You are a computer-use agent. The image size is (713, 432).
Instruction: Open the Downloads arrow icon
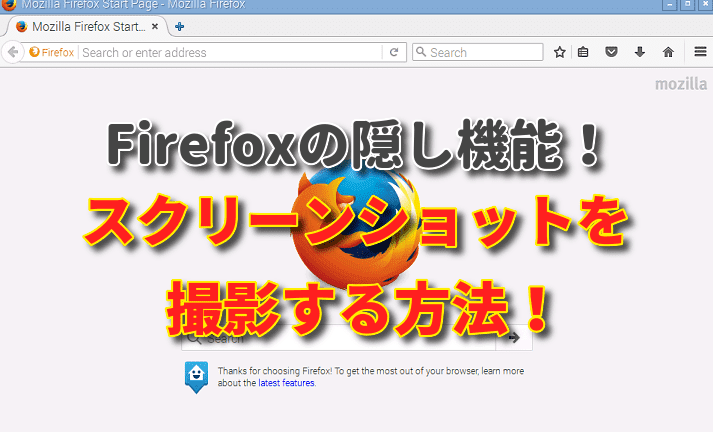(640, 52)
